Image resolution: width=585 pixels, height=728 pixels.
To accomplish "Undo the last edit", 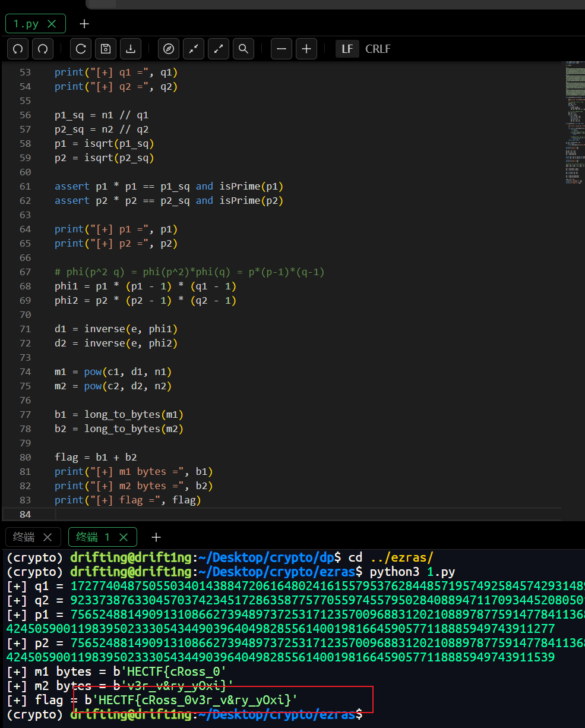I will click(x=17, y=49).
